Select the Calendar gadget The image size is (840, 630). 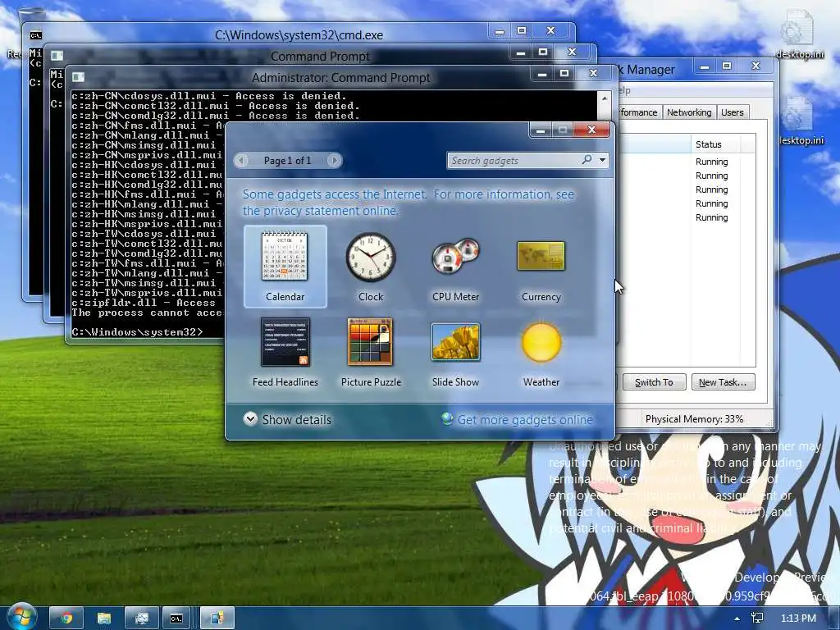[285, 267]
